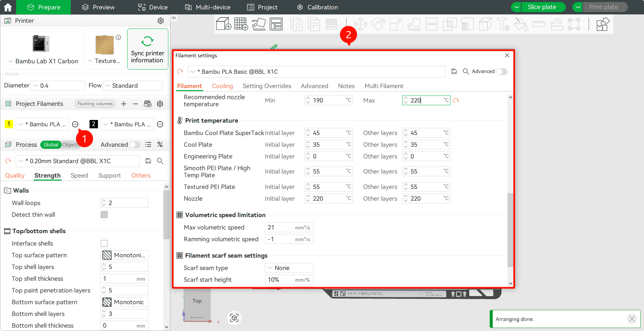Search in Filament settings dialog
The width and height of the screenshot is (644, 331).
[x=466, y=71]
